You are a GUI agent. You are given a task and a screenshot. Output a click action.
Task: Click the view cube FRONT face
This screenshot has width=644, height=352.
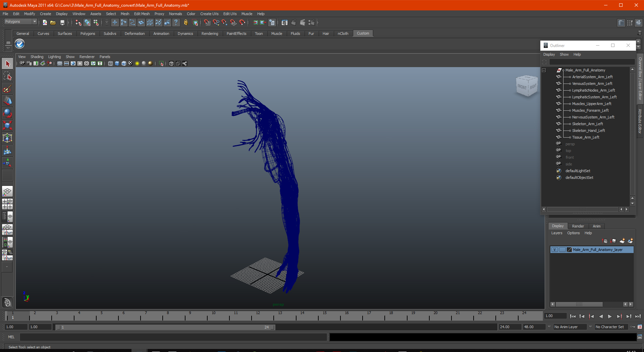tap(522, 87)
